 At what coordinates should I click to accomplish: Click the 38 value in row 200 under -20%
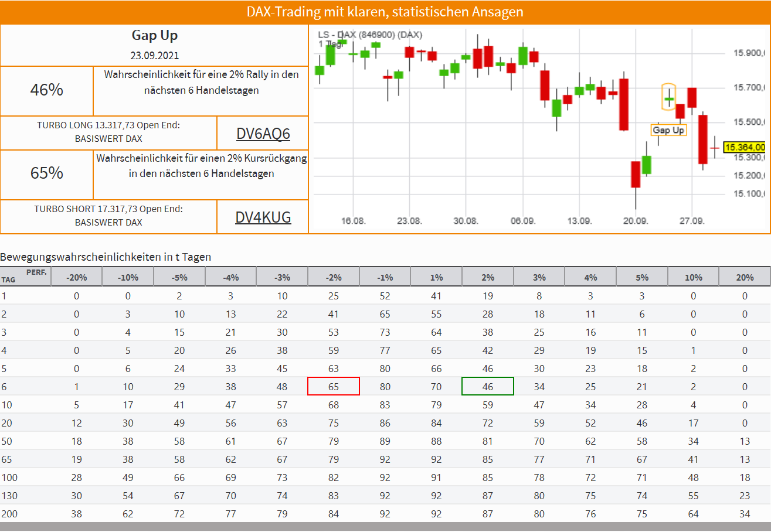(76, 514)
